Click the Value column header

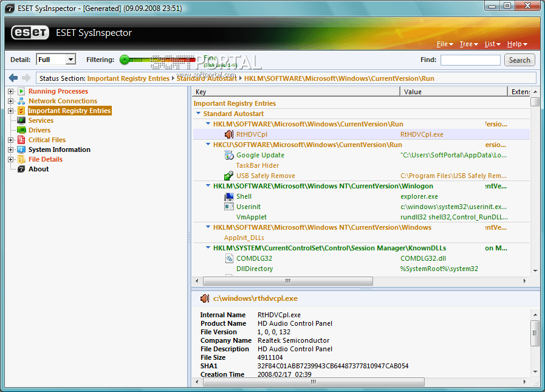(454, 92)
